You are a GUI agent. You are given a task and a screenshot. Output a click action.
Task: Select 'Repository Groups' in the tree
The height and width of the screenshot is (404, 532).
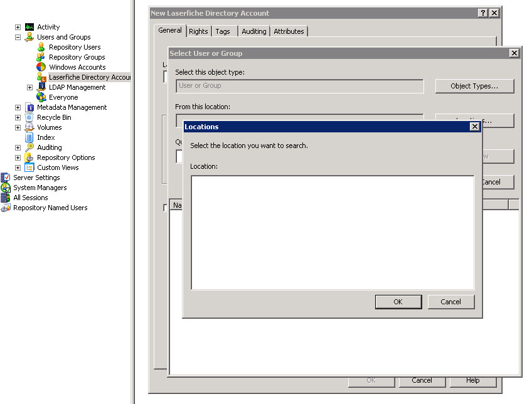click(x=77, y=57)
